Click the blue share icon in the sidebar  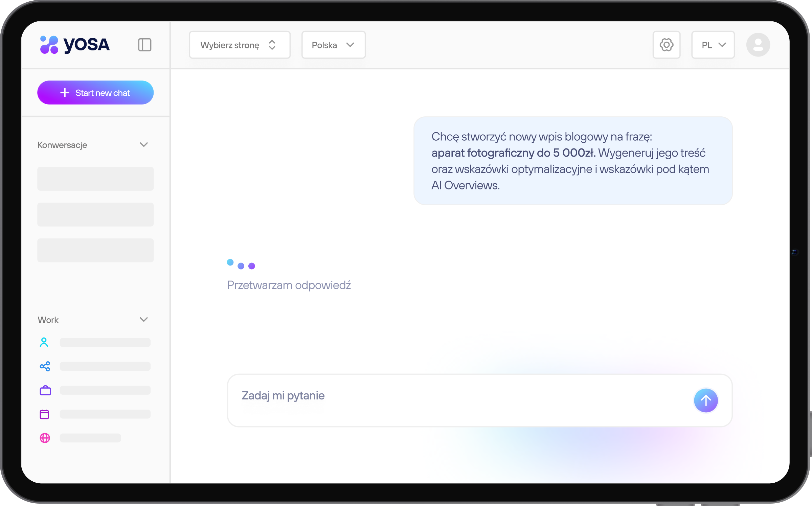pyautogui.click(x=45, y=366)
